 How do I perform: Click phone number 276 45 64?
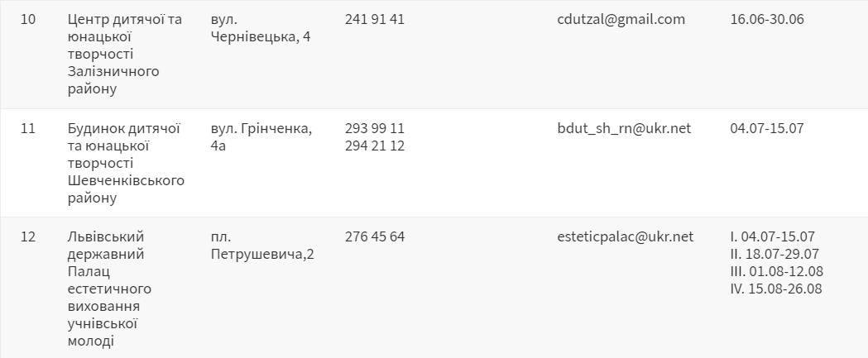tap(374, 236)
